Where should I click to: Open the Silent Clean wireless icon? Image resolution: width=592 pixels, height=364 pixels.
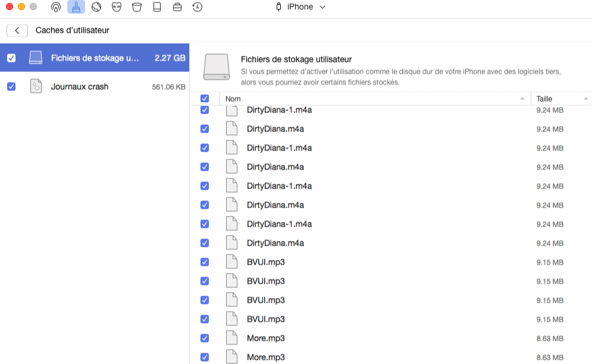pyautogui.click(x=56, y=7)
